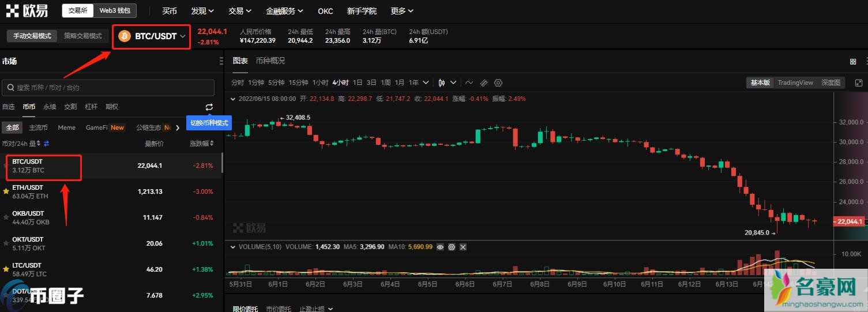868x312 pixels.
Task: Favorite OKT/USDT with its star
Action: (x=6, y=243)
